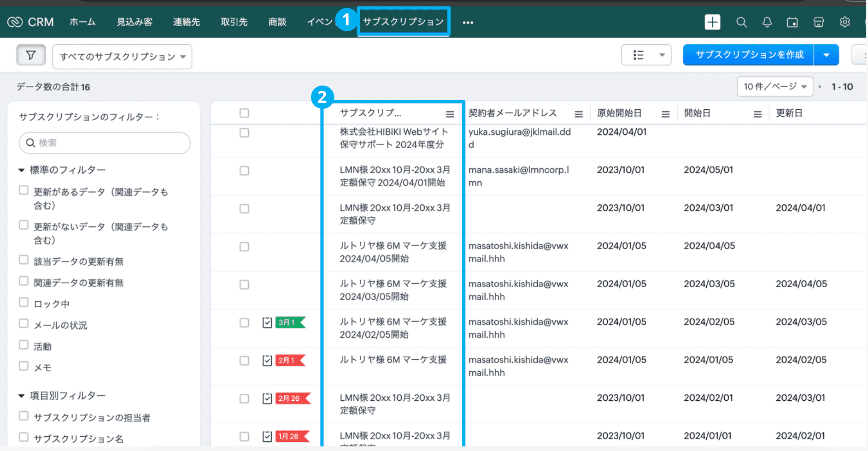Enable メールの状況 filter checkbox
868x451 pixels.
tap(23, 323)
